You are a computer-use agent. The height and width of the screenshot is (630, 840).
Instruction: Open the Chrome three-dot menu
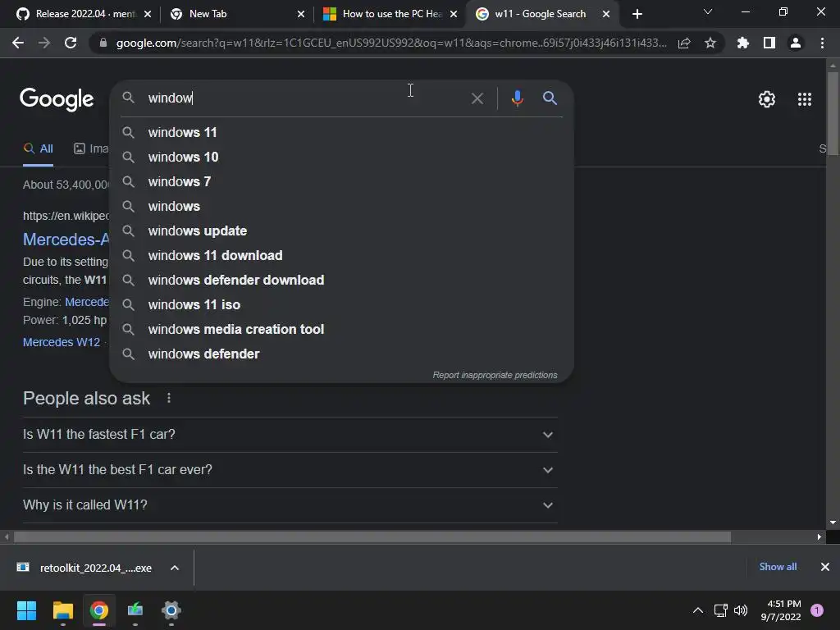pyautogui.click(x=822, y=43)
